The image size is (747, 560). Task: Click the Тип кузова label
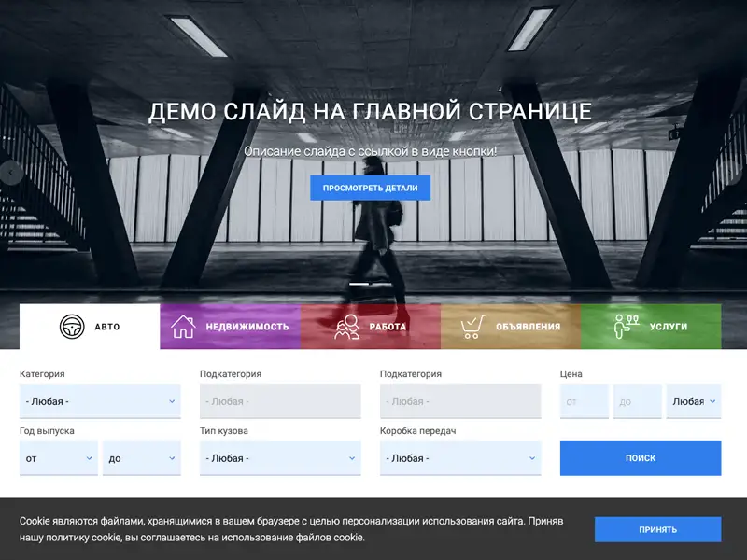coord(224,431)
